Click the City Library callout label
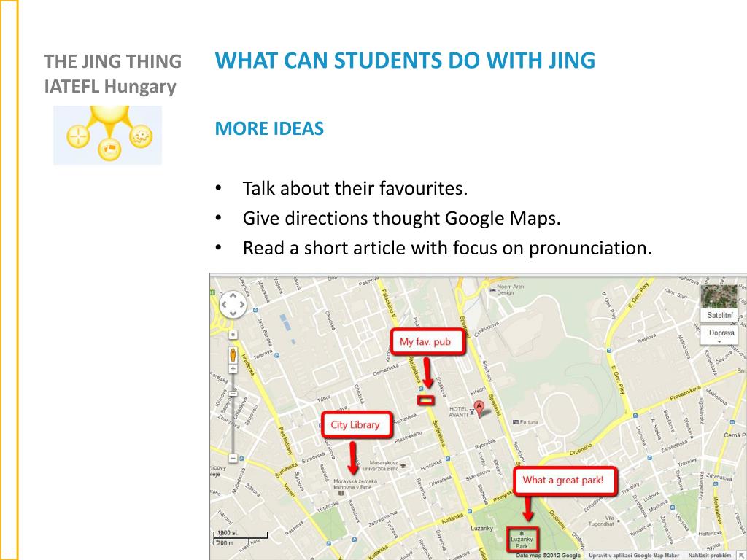Viewport: 747px width, 560px height. [356, 425]
